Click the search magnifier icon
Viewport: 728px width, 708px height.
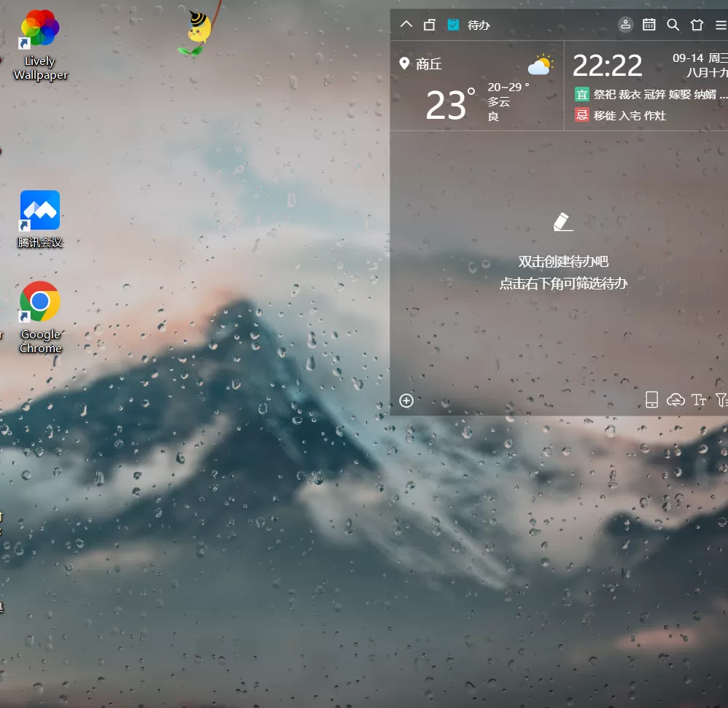click(x=673, y=25)
